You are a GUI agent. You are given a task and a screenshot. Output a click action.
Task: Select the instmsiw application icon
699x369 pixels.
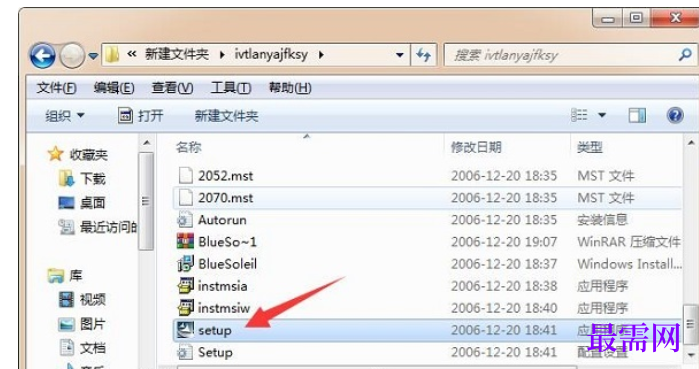click(x=185, y=308)
